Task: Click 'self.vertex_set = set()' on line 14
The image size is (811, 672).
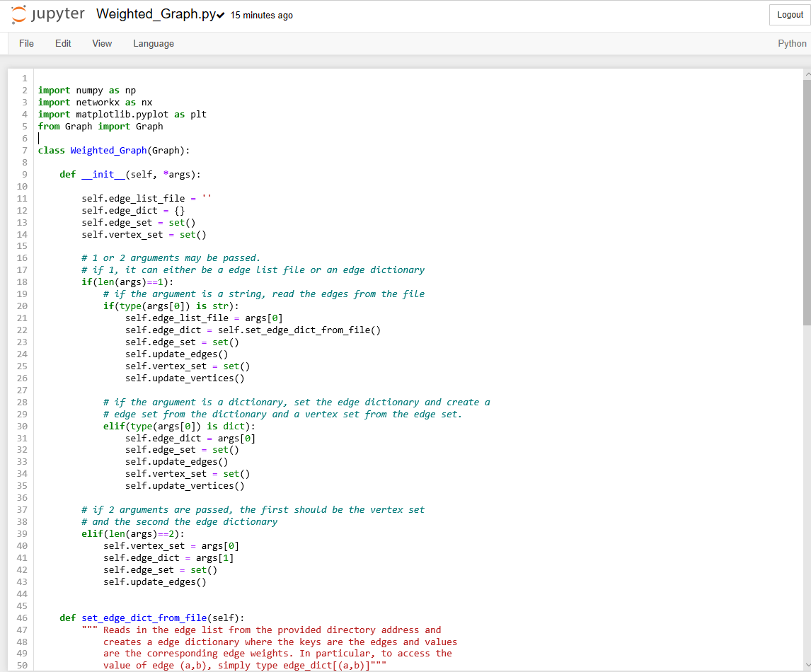Action: pos(144,235)
